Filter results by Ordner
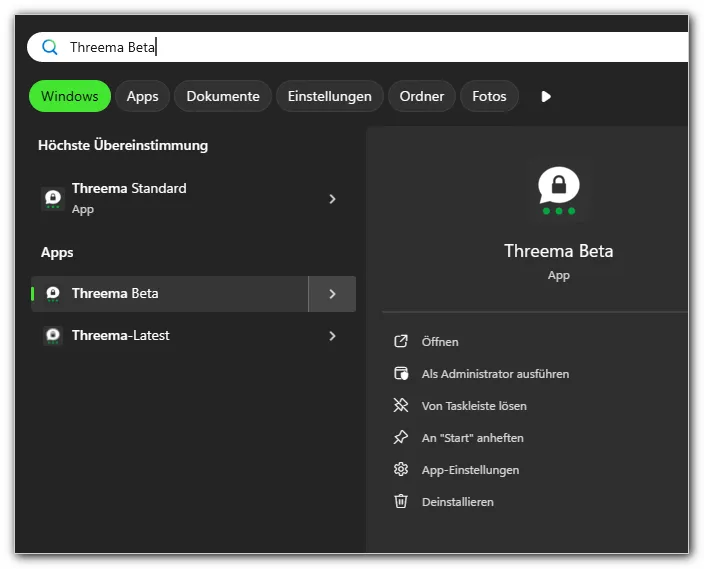Image resolution: width=704 pixels, height=569 pixels. click(x=422, y=97)
